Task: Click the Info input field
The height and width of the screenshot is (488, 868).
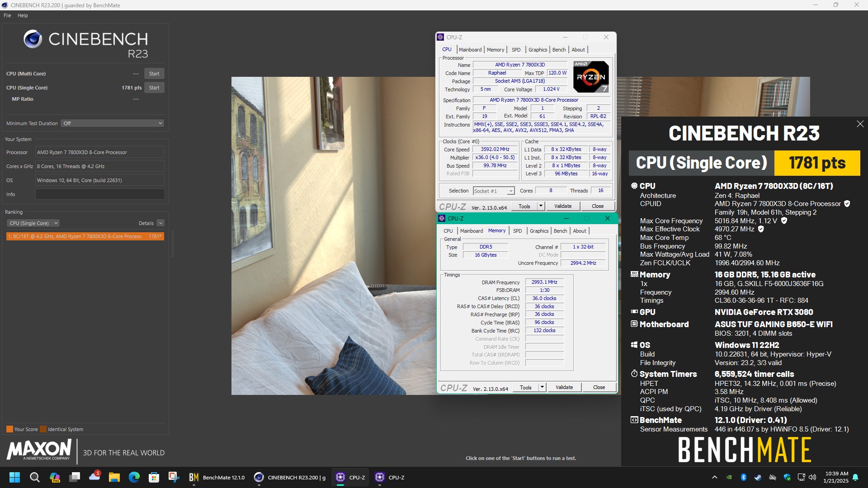Action: (x=100, y=194)
